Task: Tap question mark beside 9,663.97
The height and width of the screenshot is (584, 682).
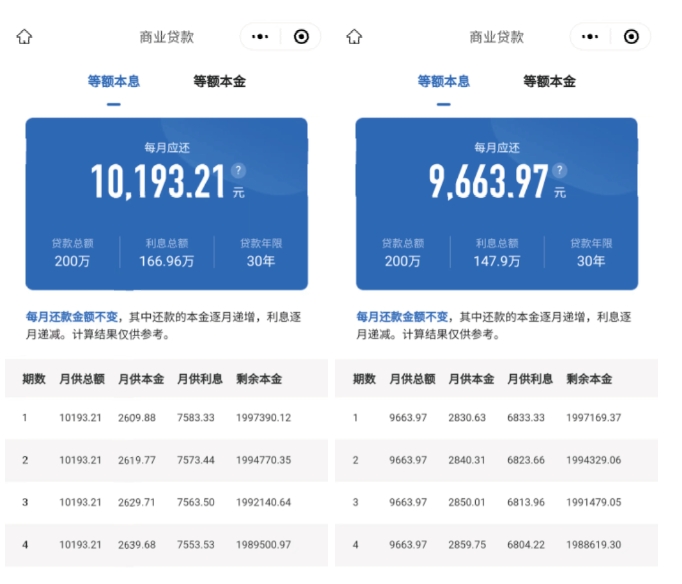Action: (x=560, y=170)
